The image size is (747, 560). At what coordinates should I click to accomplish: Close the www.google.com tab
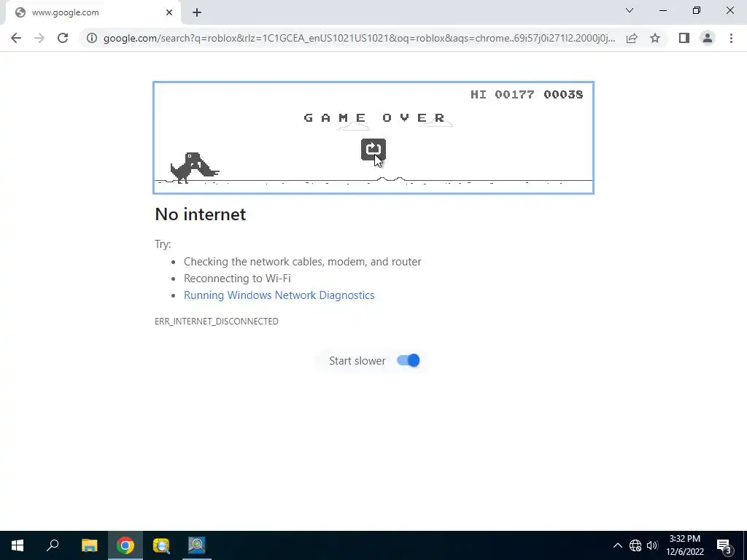[169, 12]
